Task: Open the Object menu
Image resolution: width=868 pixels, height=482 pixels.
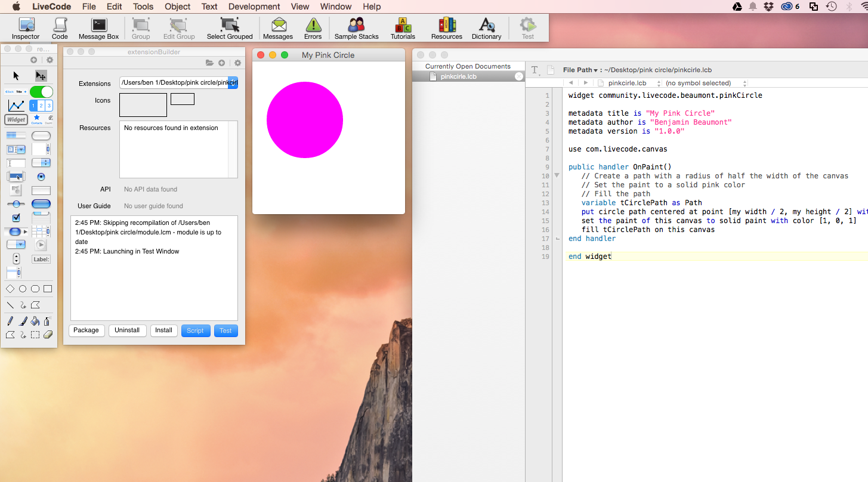Action: 178,7
